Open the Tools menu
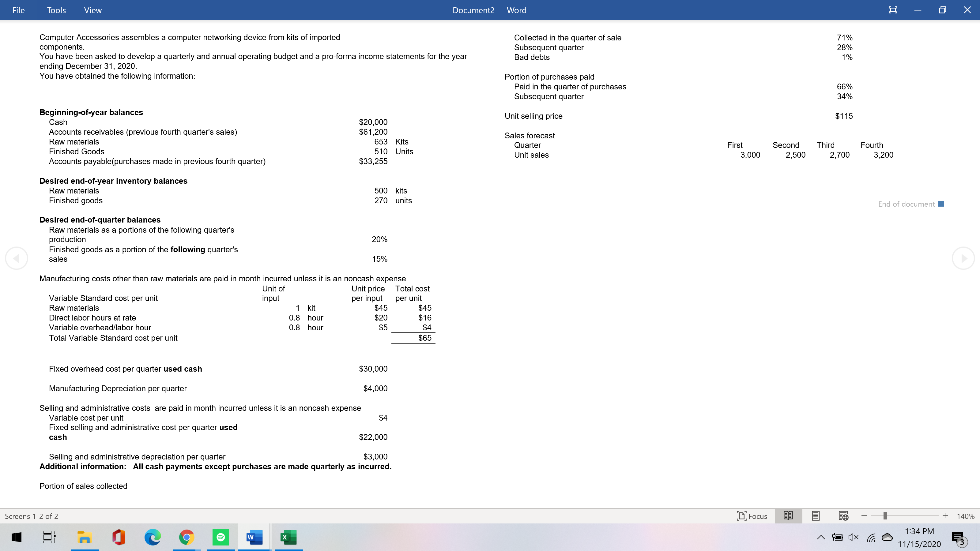 [56, 10]
